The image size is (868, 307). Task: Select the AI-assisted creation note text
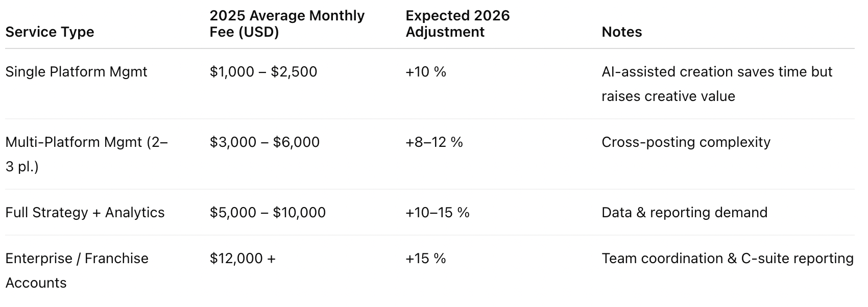point(717,84)
